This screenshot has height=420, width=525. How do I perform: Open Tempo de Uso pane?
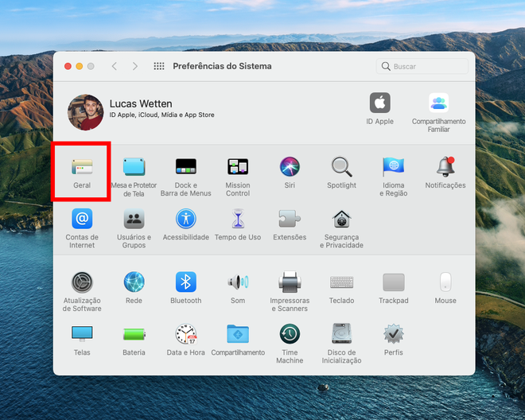pos(238,219)
